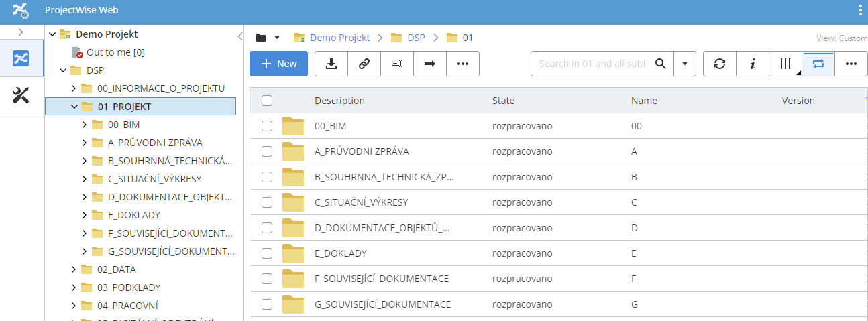868x321 pixels.
Task: Click the download icon in the toolbar
Action: tap(331, 64)
